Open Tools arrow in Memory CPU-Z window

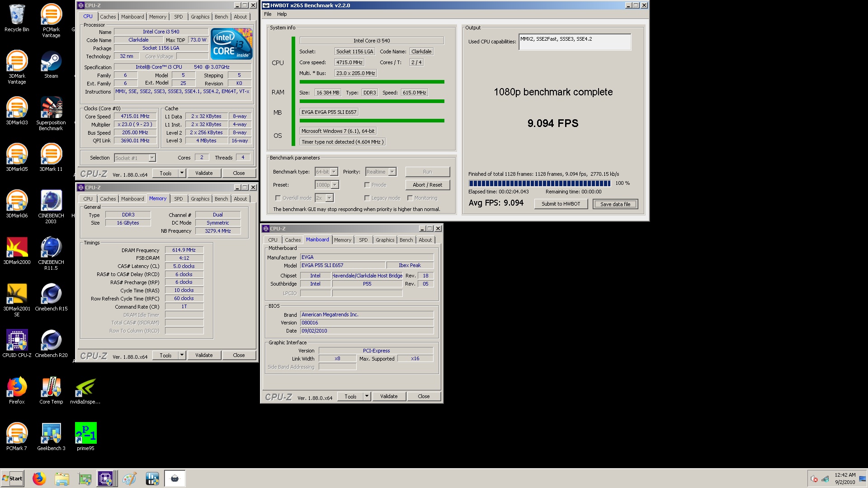point(182,355)
